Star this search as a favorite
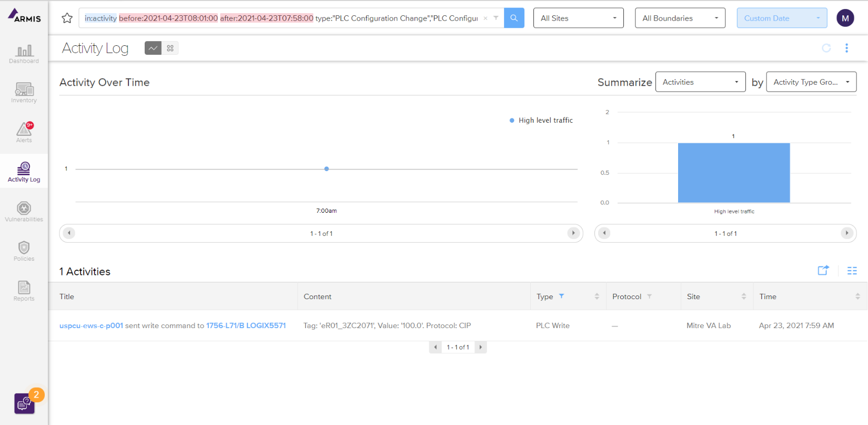The height and width of the screenshot is (425, 868). click(67, 18)
